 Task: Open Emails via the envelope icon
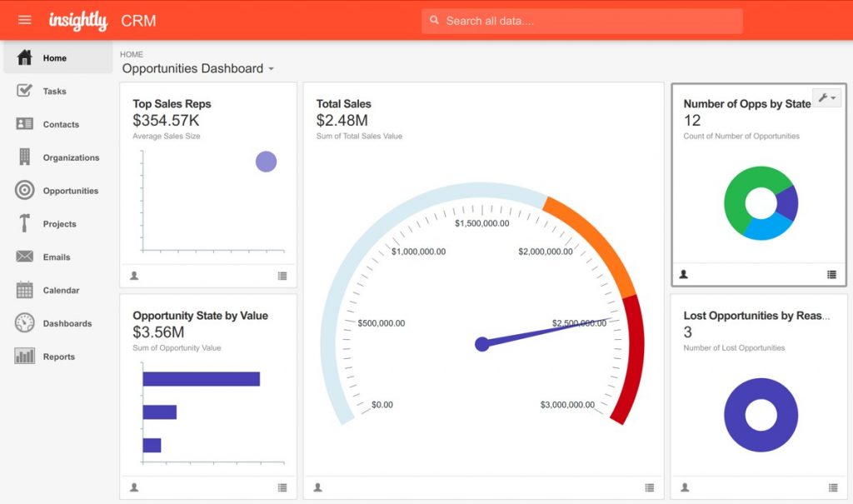[25, 257]
